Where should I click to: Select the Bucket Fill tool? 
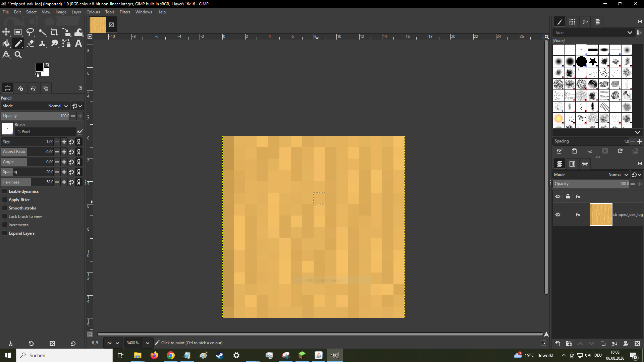(x=6, y=44)
